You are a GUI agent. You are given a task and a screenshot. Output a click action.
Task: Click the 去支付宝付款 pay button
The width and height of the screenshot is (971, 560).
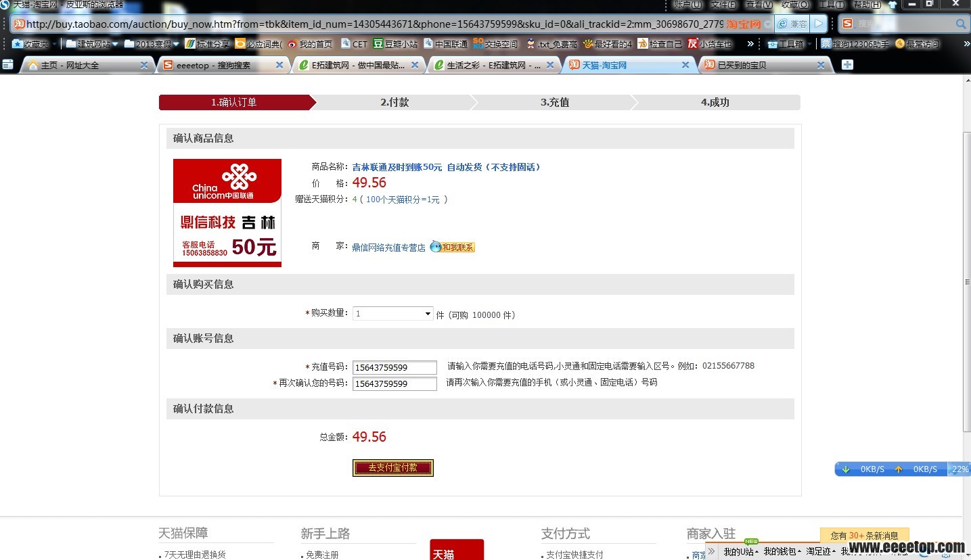click(x=393, y=467)
